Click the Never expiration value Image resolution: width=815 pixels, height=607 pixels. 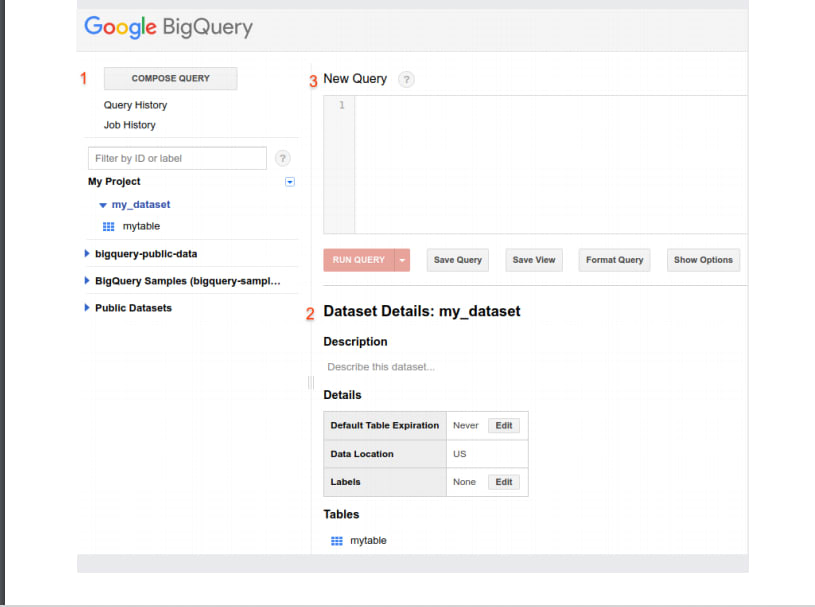click(465, 426)
